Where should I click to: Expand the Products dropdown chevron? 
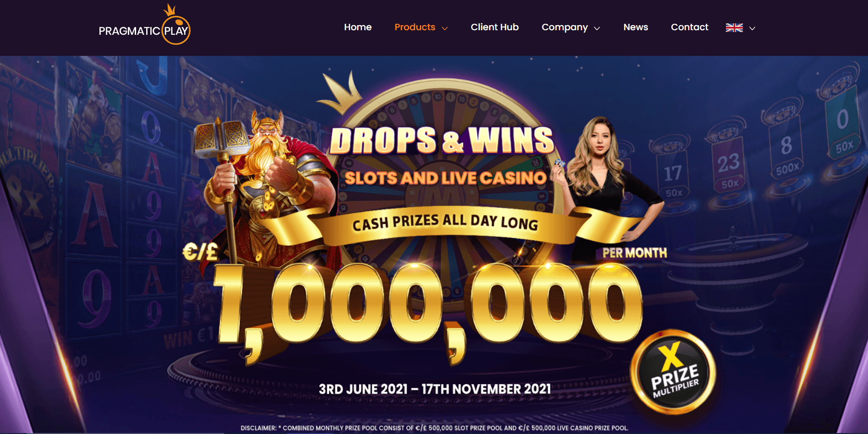click(445, 28)
